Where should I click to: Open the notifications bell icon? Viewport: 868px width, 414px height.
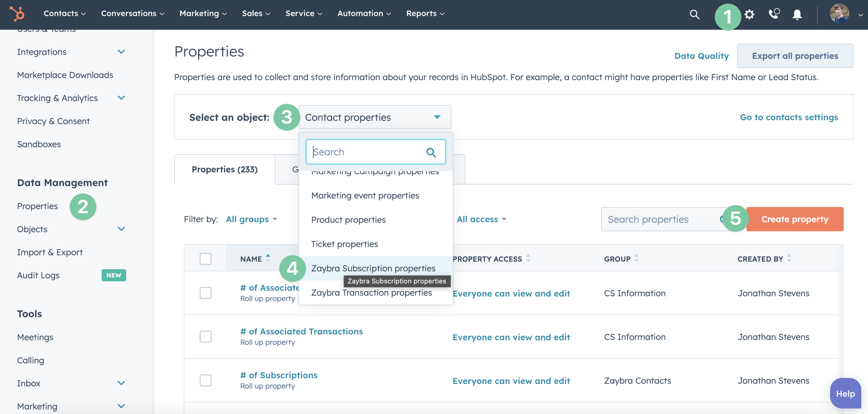[x=797, y=14]
